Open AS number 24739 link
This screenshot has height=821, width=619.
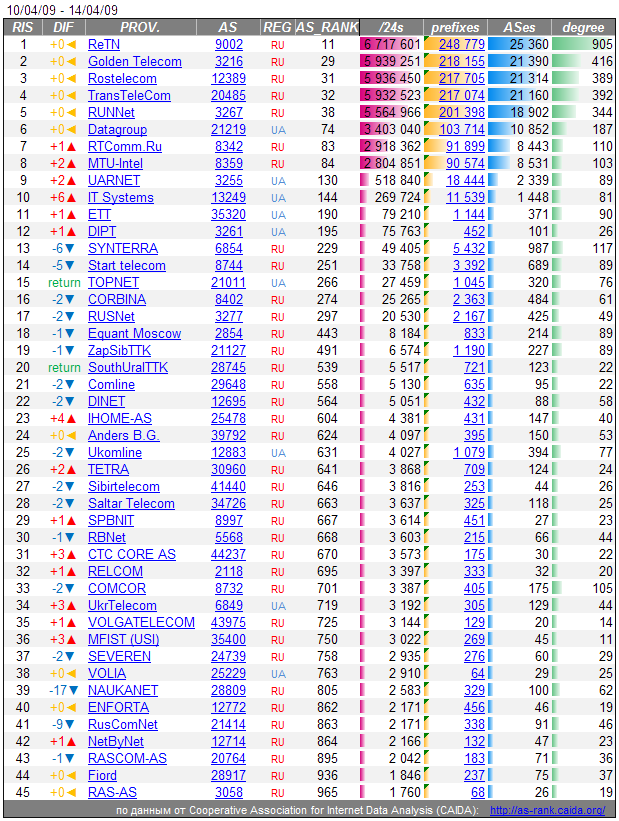pyautogui.click(x=228, y=657)
